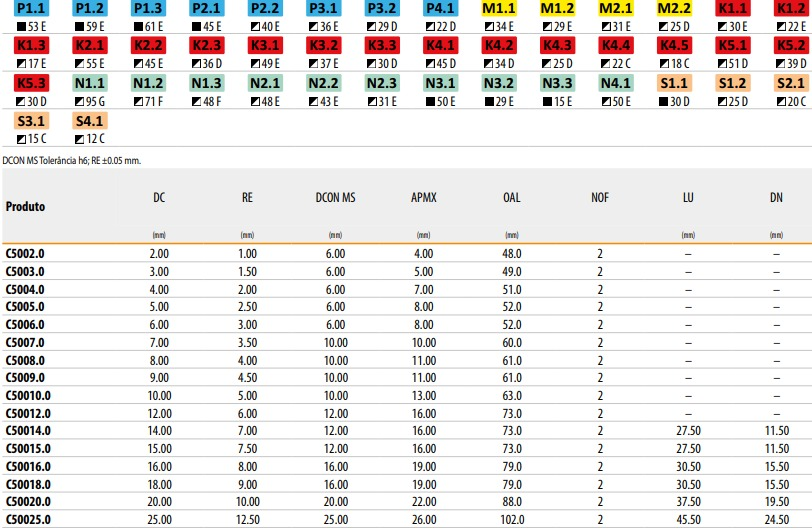Select the green N1.1 material badge
Viewport: 812px width, 530px height.
pos(90,84)
